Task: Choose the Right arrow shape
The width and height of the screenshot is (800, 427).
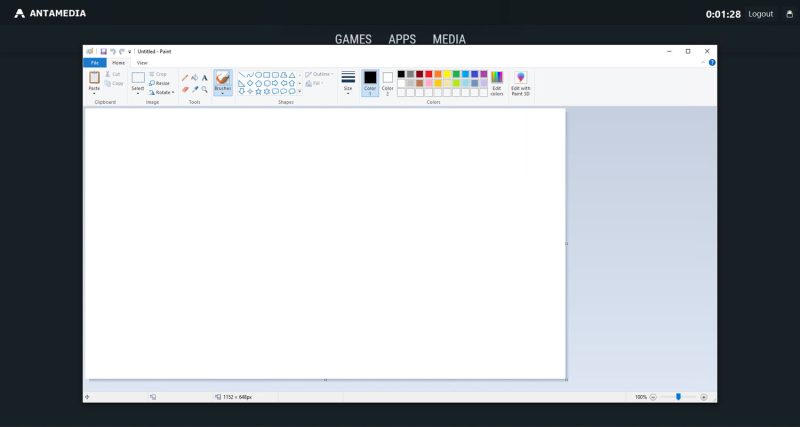Action: (275, 83)
